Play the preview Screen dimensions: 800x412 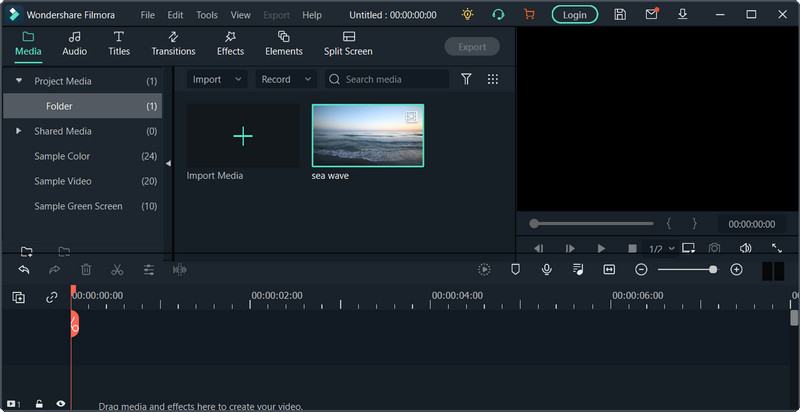coord(601,248)
